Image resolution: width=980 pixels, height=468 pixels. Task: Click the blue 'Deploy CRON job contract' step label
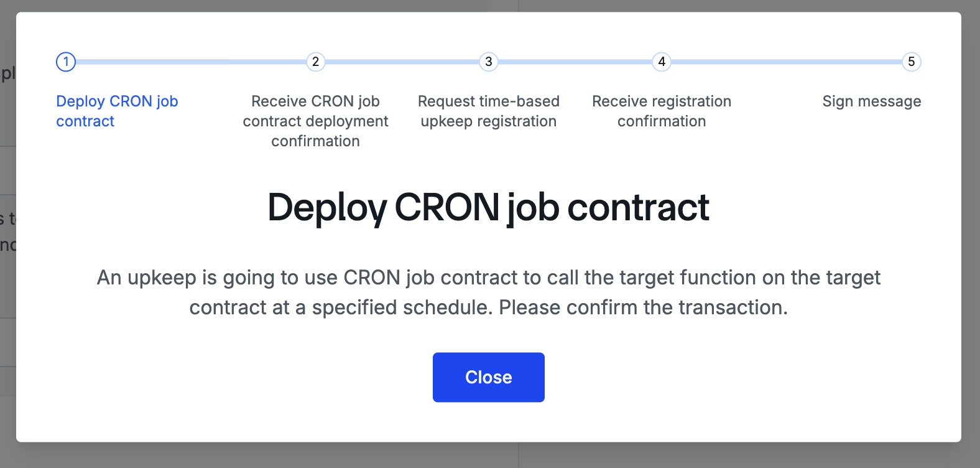coord(117,111)
